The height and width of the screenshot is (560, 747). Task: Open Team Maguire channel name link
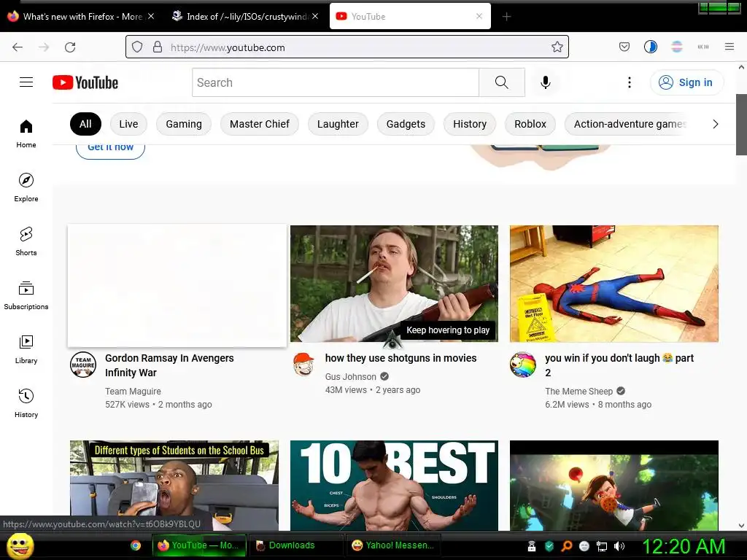133,392
